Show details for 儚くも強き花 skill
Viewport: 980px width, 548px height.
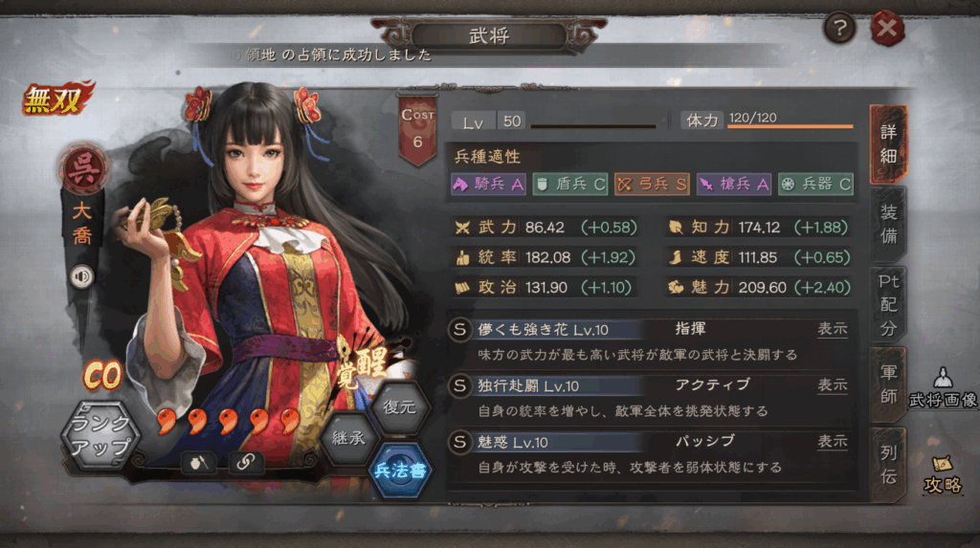point(833,329)
